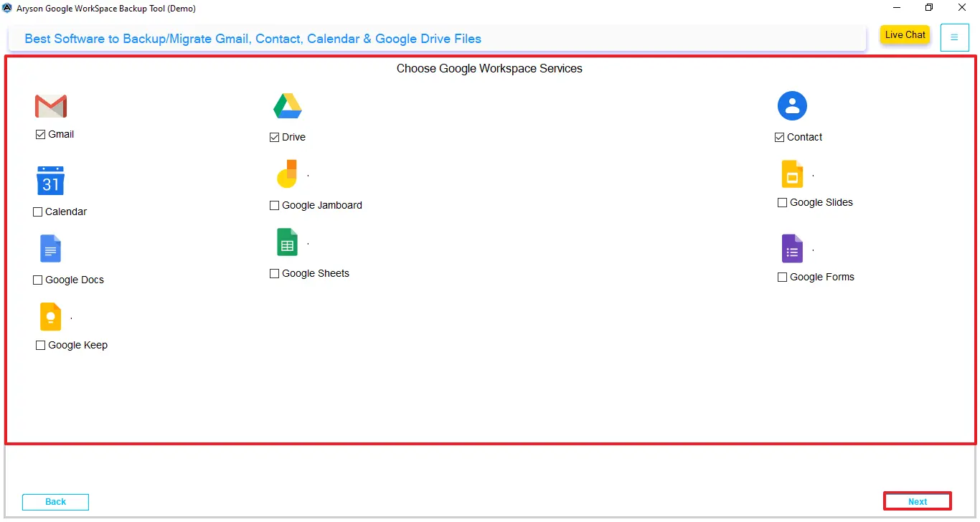Click the Calendar icon
This screenshot has height=522, width=980.
click(x=50, y=180)
